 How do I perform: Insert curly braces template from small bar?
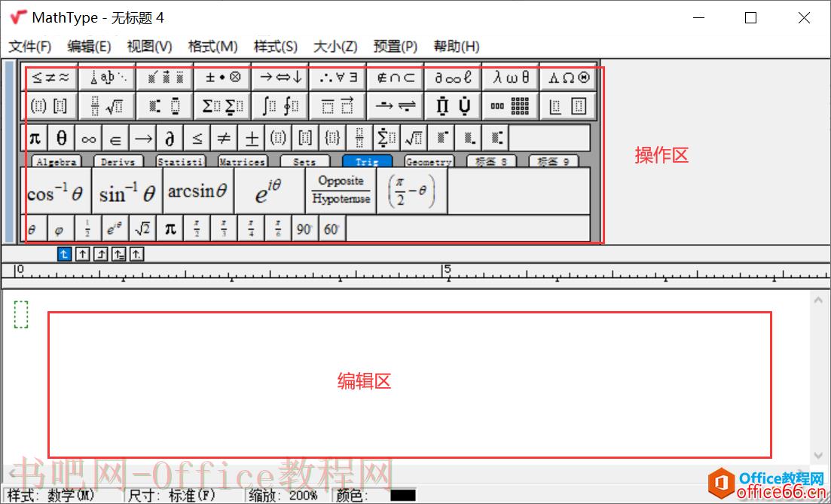tap(332, 139)
